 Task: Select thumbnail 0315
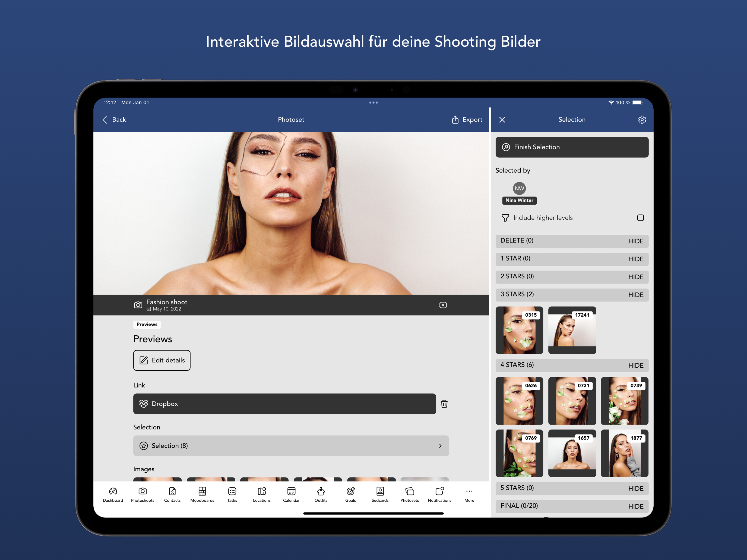(519, 330)
